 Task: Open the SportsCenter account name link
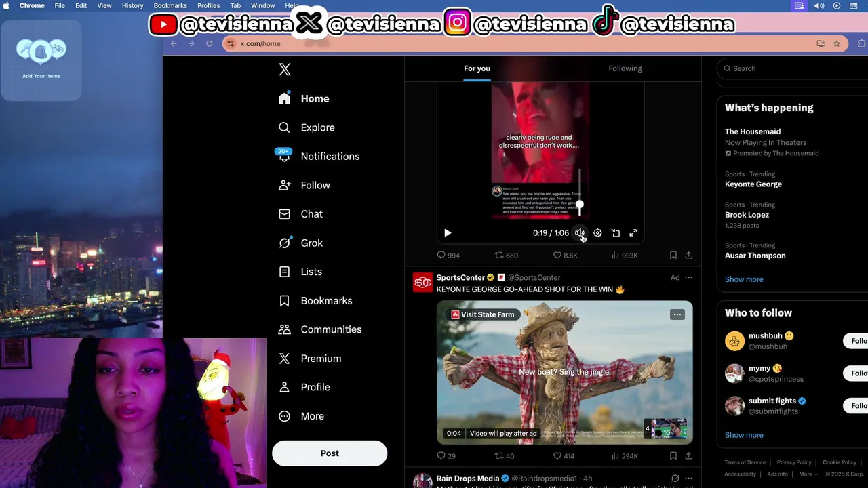pyautogui.click(x=460, y=277)
